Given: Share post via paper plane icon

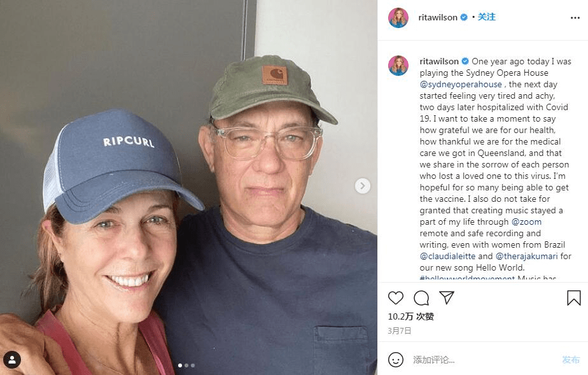Looking at the screenshot, I should (447, 298).
